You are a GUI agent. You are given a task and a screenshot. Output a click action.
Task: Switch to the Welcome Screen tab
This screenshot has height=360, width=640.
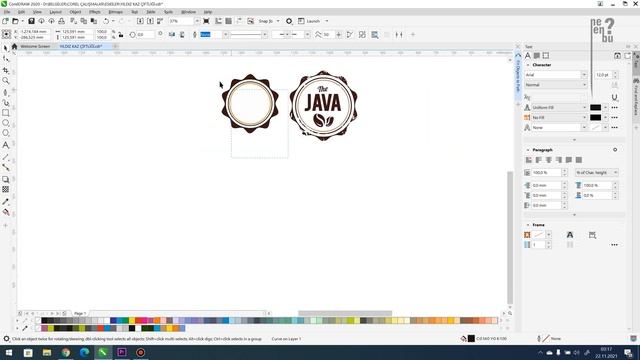click(x=35, y=47)
